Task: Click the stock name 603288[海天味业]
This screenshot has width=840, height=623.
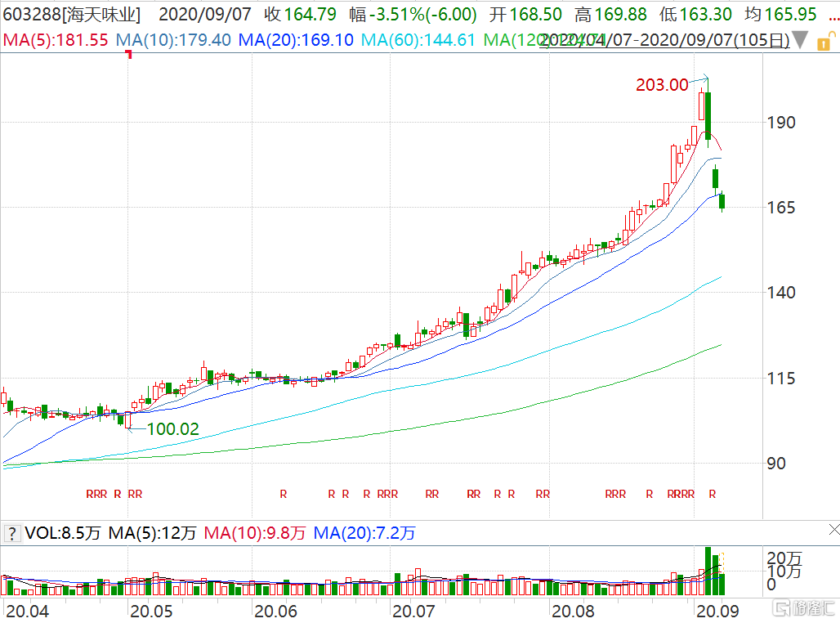Action: [x=72, y=15]
